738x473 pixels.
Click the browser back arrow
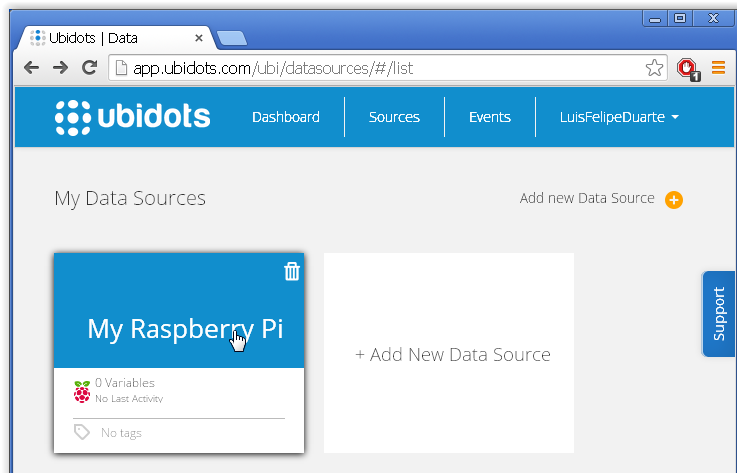pos(31,68)
